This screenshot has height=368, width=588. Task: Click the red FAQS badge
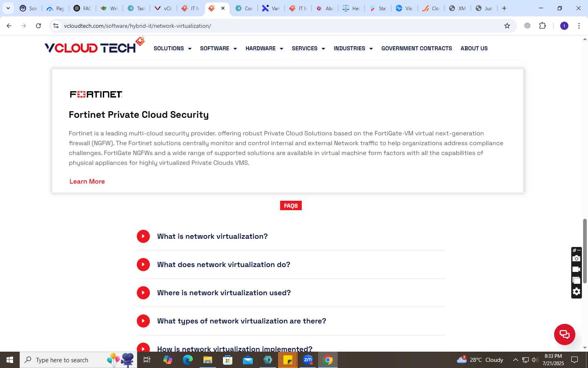(x=291, y=206)
